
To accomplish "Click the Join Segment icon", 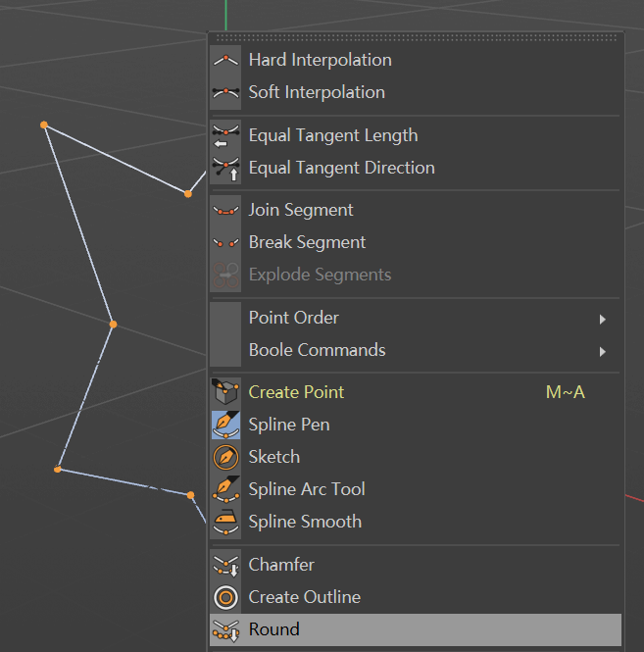I will pos(225,210).
